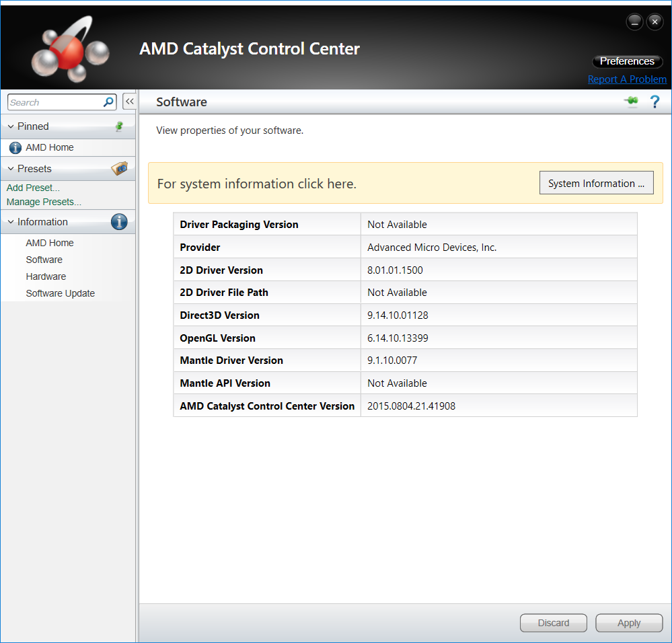Open Software Update page
This screenshot has width=672, height=643.
coord(60,293)
